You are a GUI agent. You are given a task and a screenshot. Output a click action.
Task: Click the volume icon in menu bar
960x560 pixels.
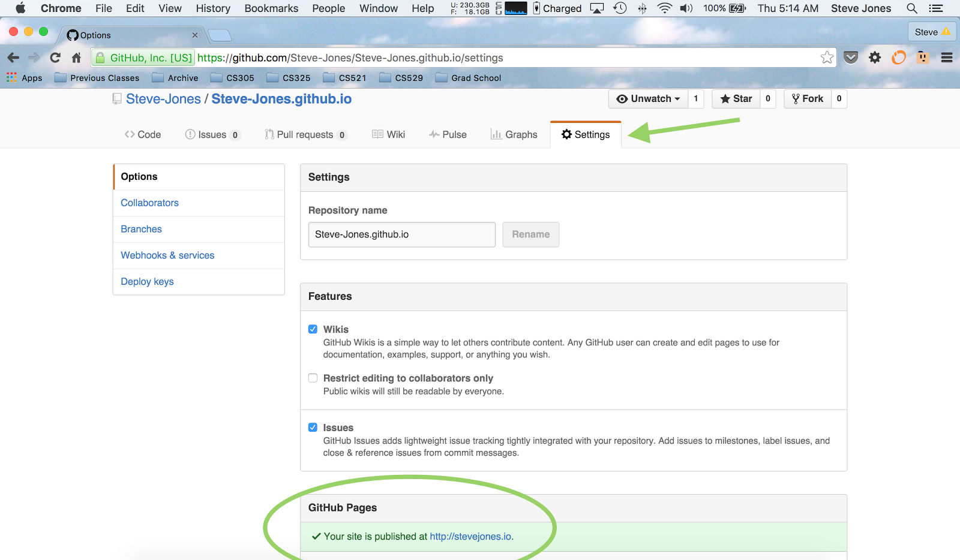coord(686,8)
